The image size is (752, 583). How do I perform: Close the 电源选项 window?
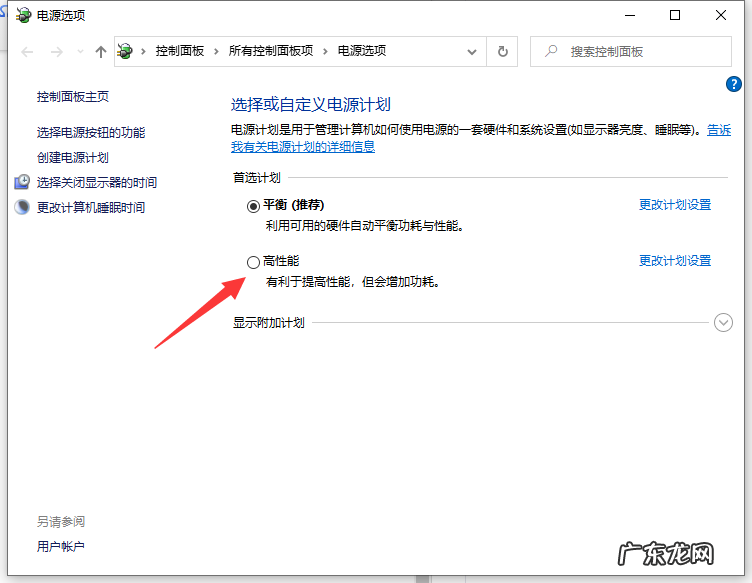(720, 15)
